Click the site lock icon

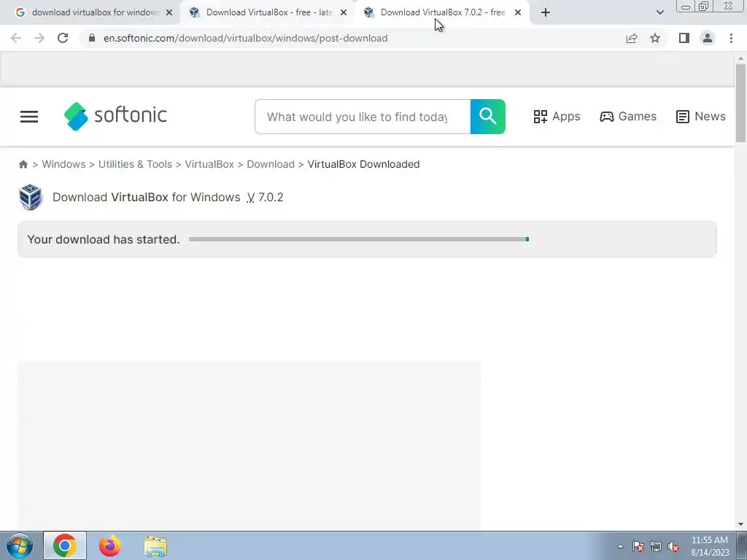[92, 38]
